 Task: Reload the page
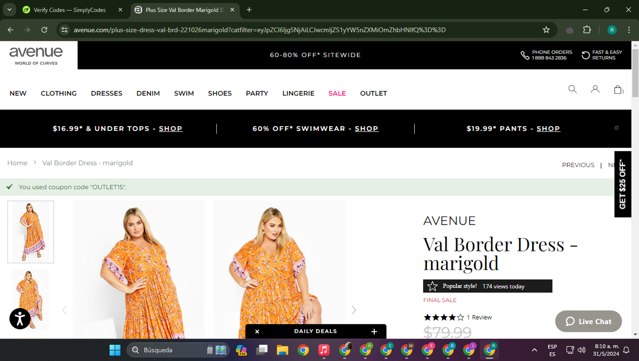(x=44, y=30)
